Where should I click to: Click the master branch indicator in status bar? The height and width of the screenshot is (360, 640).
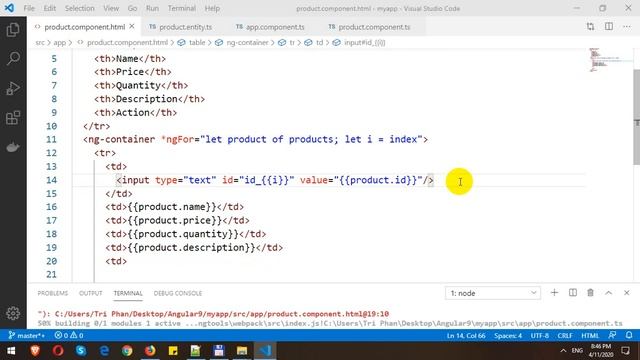click(x=27, y=336)
